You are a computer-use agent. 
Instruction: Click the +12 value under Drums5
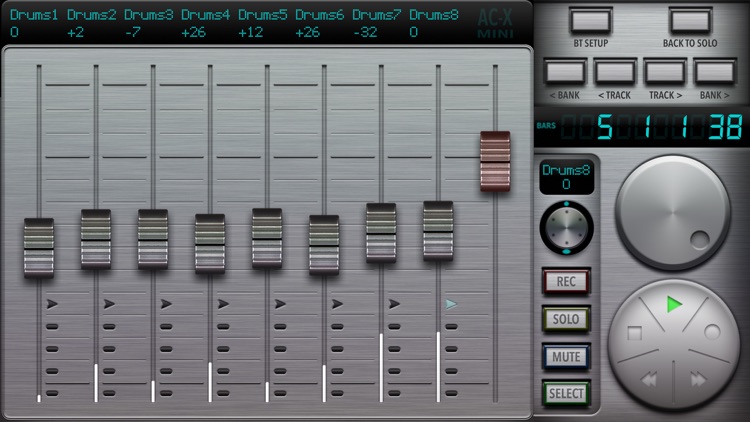tap(251, 33)
